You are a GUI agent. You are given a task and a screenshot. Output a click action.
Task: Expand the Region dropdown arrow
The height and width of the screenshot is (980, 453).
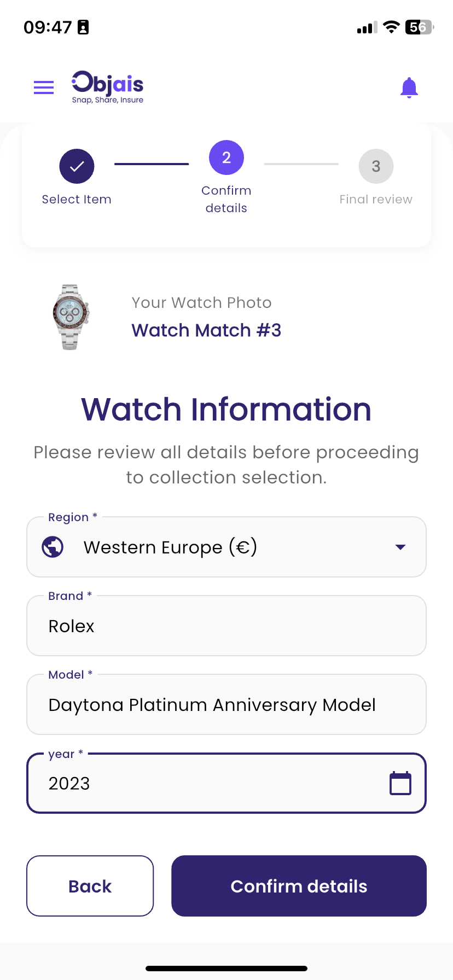tap(400, 547)
